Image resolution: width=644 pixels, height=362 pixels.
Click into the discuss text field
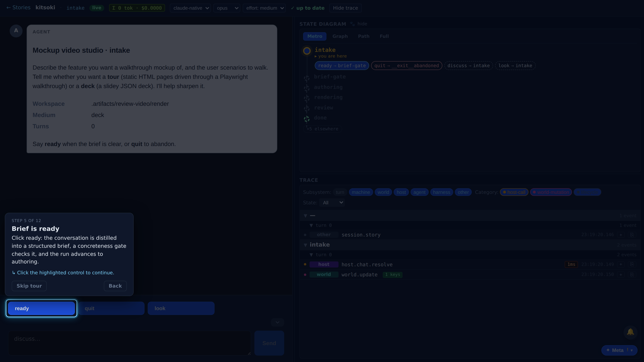point(129,343)
